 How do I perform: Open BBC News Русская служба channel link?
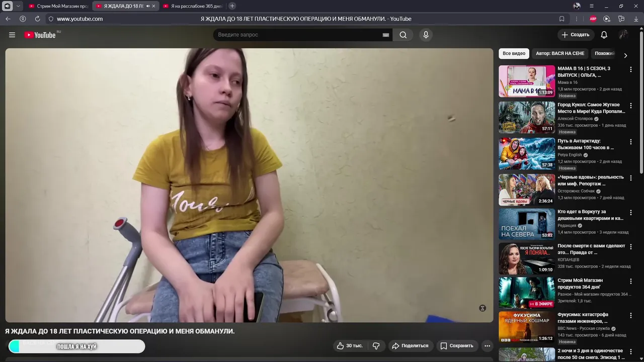coord(583,328)
